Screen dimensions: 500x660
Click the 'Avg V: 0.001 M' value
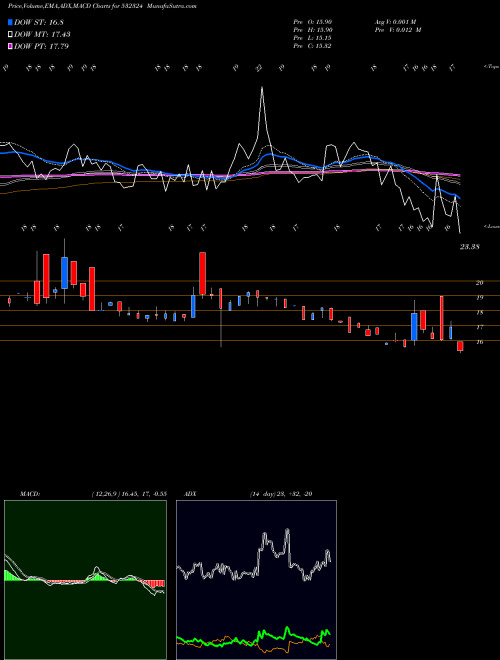(395, 21)
